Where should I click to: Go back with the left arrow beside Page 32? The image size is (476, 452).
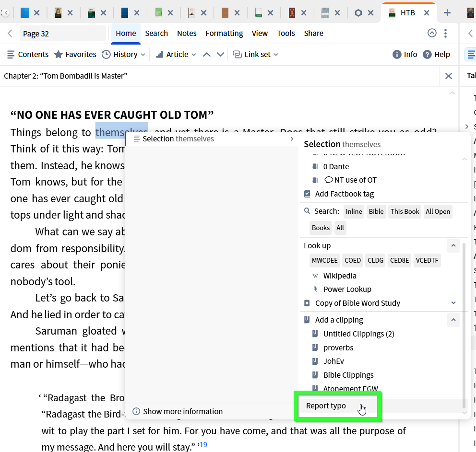coord(10,34)
